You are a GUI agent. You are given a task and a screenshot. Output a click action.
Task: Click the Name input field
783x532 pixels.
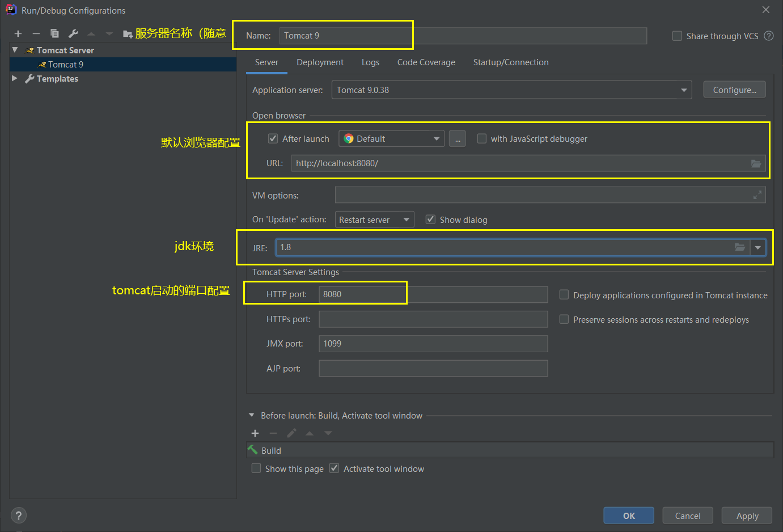pyautogui.click(x=463, y=36)
